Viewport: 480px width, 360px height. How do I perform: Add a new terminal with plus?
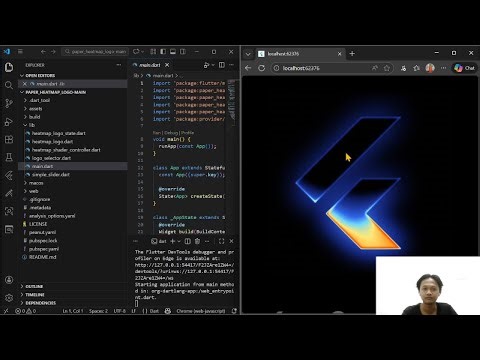pyautogui.click(x=172, y=241)
